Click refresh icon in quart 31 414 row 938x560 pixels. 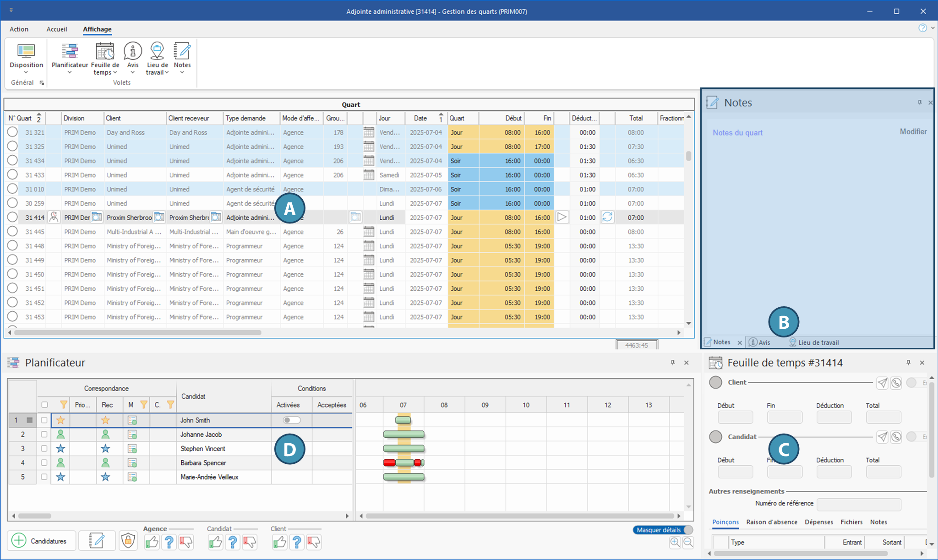[607, 217]
